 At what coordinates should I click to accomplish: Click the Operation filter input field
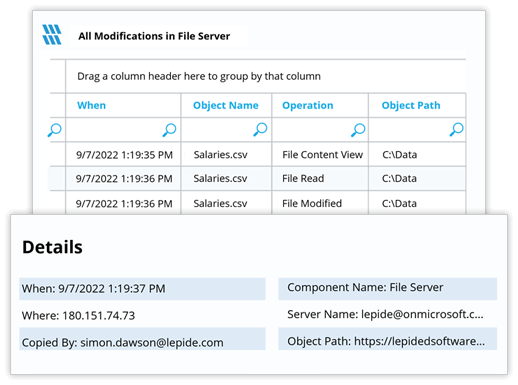point(320,130)
